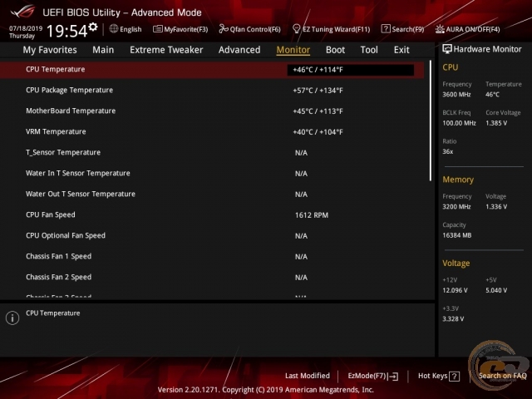Click BCLK Freq 100.00 MHz value
Screen dimensions: 532x399
pyautogui.click(x=459, y=123)
